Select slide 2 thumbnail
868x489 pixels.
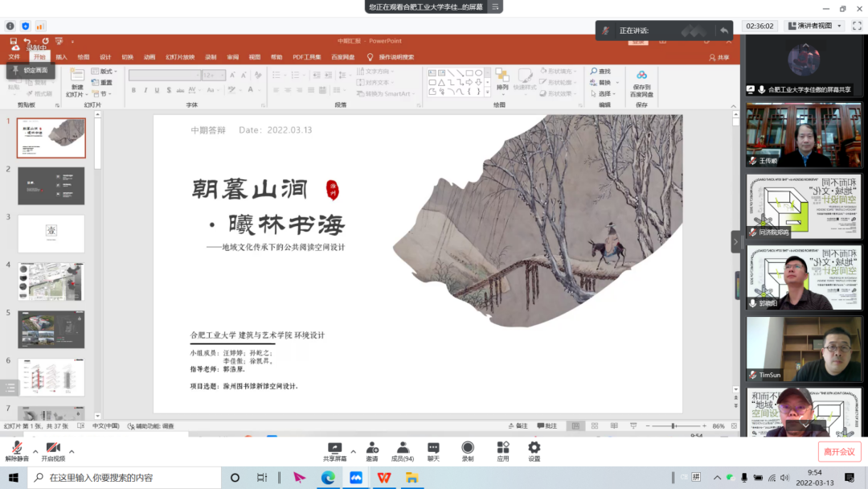[51, 186]
